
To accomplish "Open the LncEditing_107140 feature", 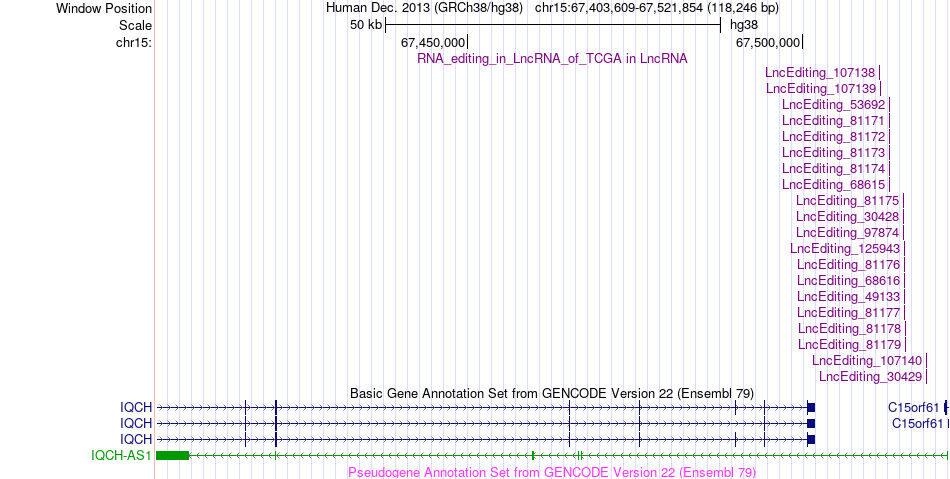I will tap(867, 361).
